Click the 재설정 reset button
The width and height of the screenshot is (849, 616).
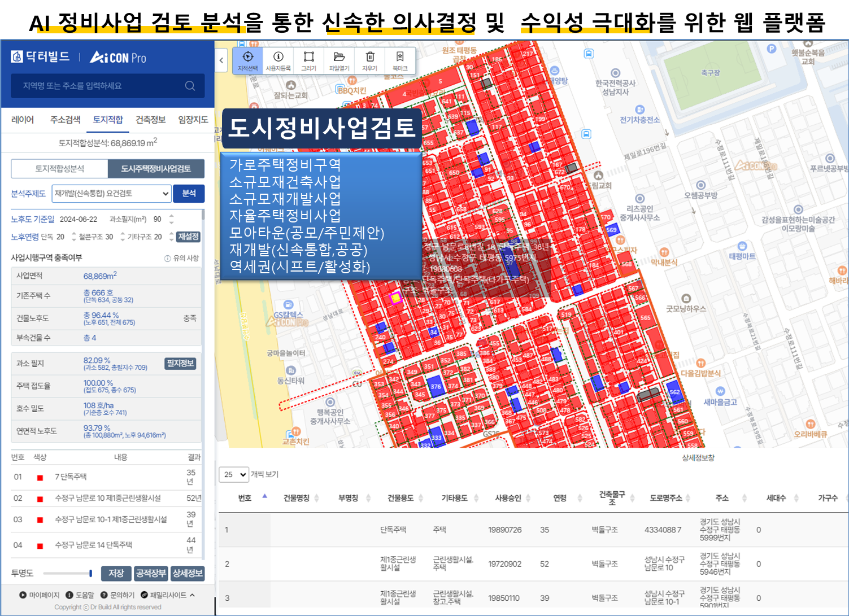188,237
